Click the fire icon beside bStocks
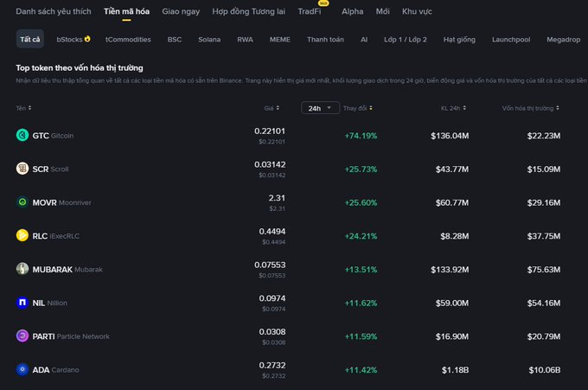The image size is (588, 390). [x=87, y=39]
